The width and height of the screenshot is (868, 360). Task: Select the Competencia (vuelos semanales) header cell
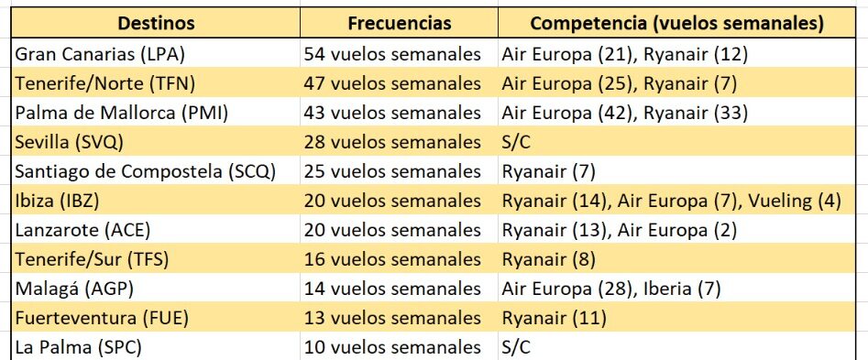(x=676, y=23)
